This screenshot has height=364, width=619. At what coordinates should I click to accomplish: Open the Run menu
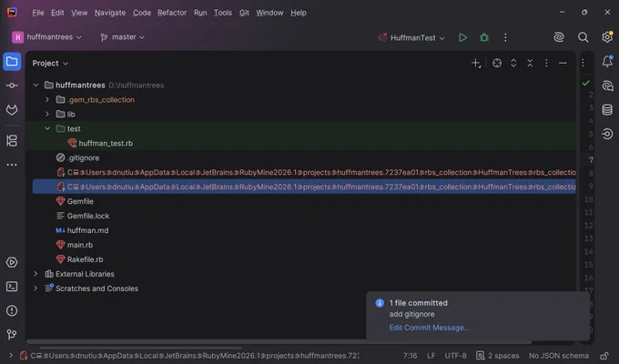[x=200, y=13]
